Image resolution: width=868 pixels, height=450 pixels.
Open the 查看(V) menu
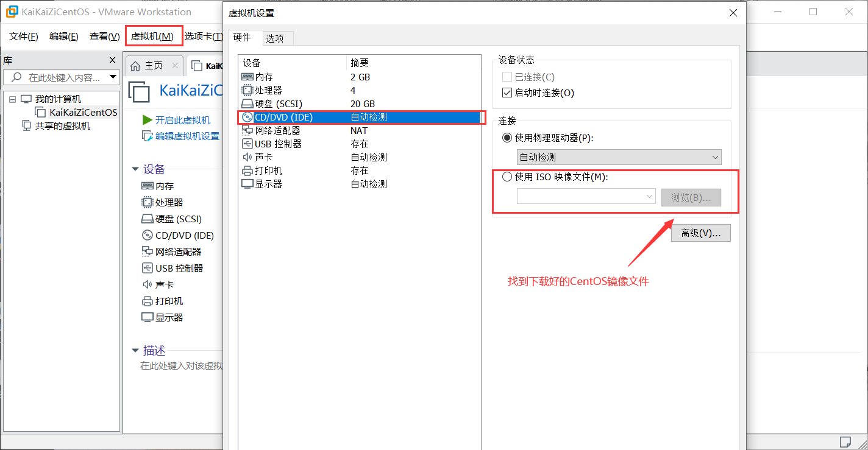click(x=104, y=37)
